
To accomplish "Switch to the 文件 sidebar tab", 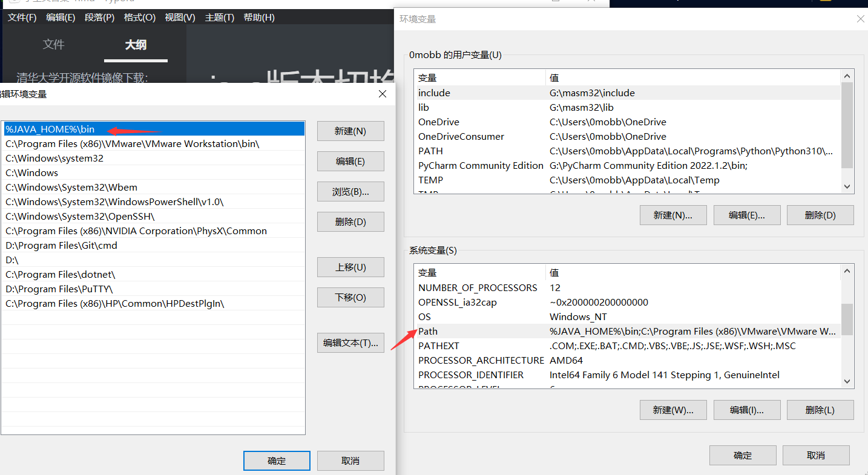I will click(53, 45).
